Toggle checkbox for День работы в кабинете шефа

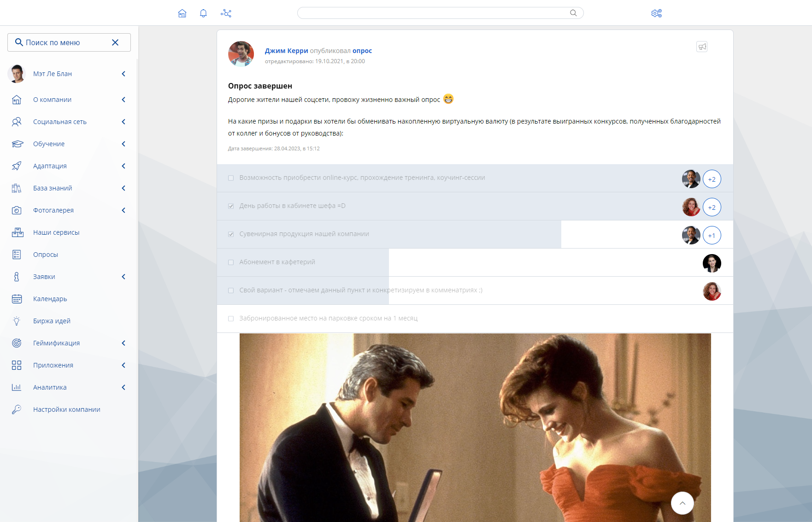click(x=231, y=206)
